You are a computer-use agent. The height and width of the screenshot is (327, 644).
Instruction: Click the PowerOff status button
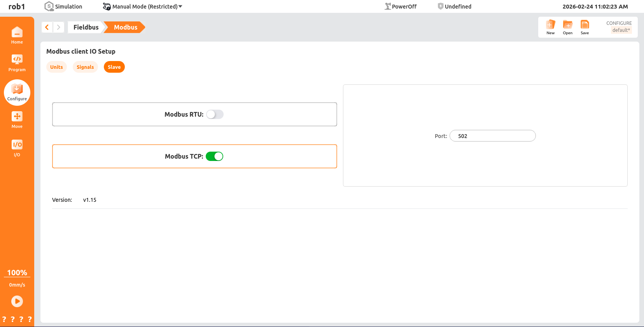coord(401,7)
